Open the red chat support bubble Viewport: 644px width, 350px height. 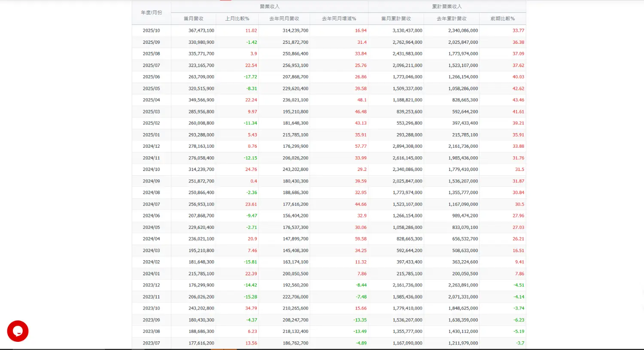click(x=18, y=331)
